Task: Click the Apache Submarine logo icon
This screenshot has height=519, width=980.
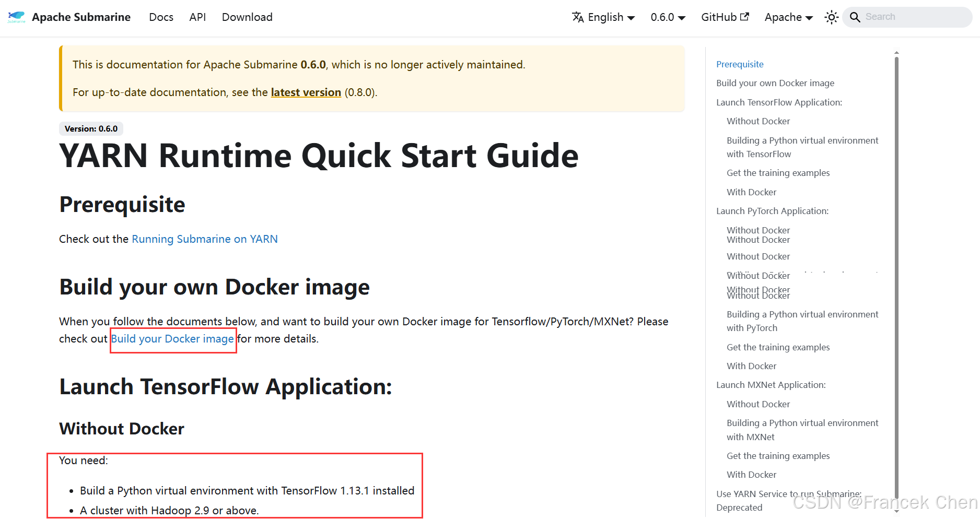Action: point(16,17)
